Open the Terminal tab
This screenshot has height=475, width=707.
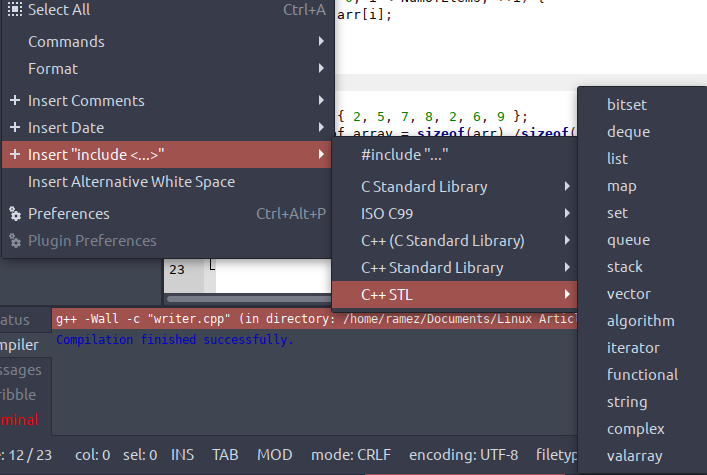point(20,419)
